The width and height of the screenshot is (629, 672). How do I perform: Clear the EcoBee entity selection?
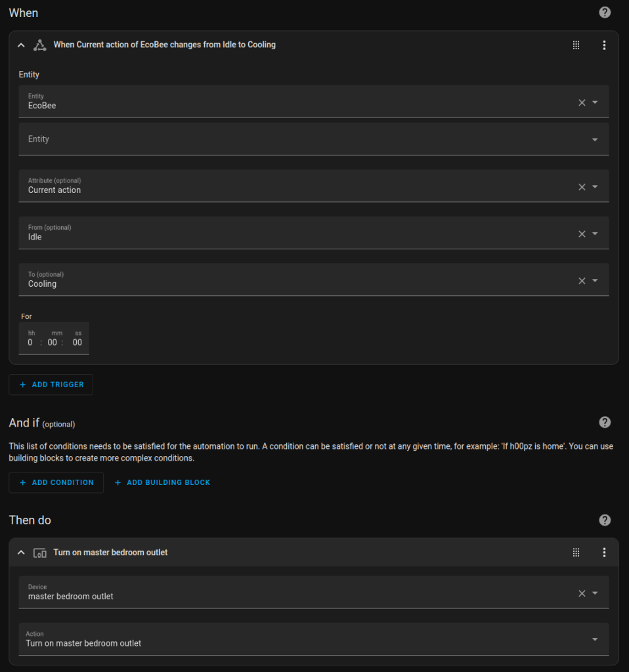582,102
